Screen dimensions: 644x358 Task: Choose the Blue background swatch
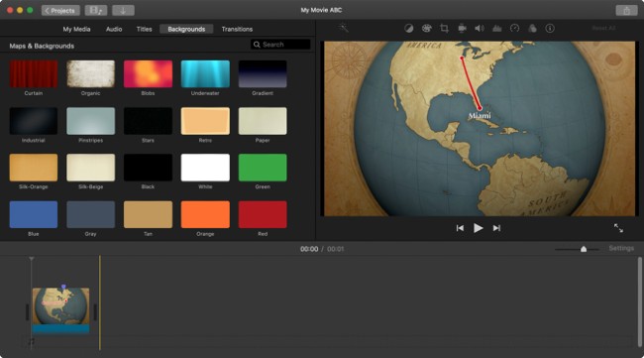34,214
